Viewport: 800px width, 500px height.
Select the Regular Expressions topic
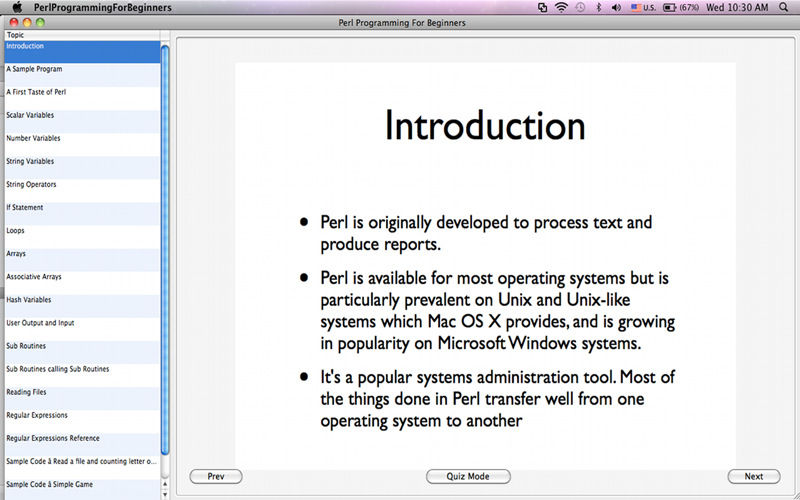[x=82, y=420]
